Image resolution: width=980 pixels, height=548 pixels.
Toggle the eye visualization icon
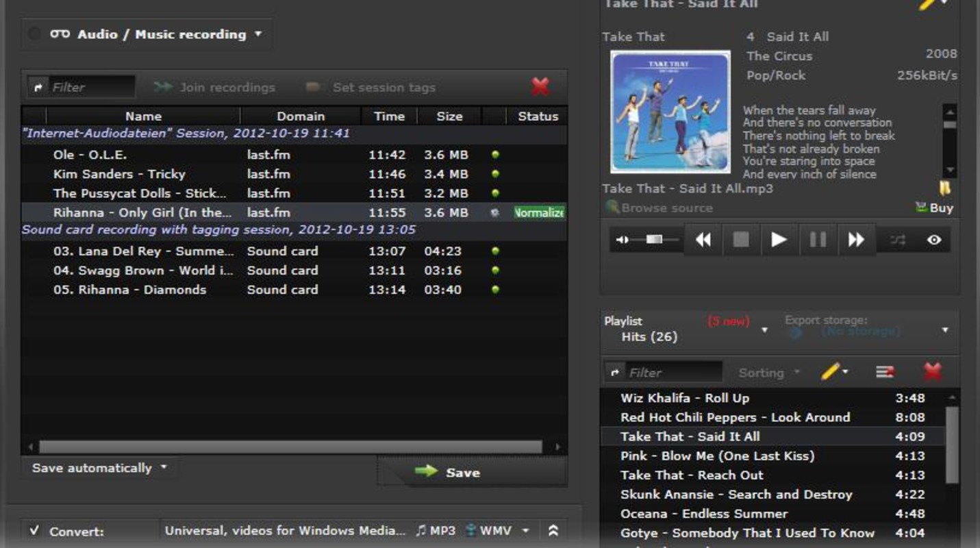(934, 240)
